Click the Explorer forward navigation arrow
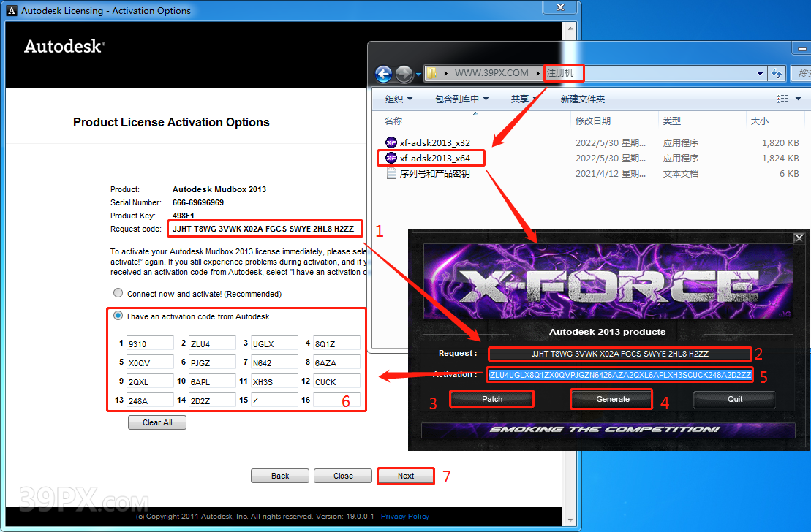The width and height of the screenshot is (811, 532). (404, 74)
